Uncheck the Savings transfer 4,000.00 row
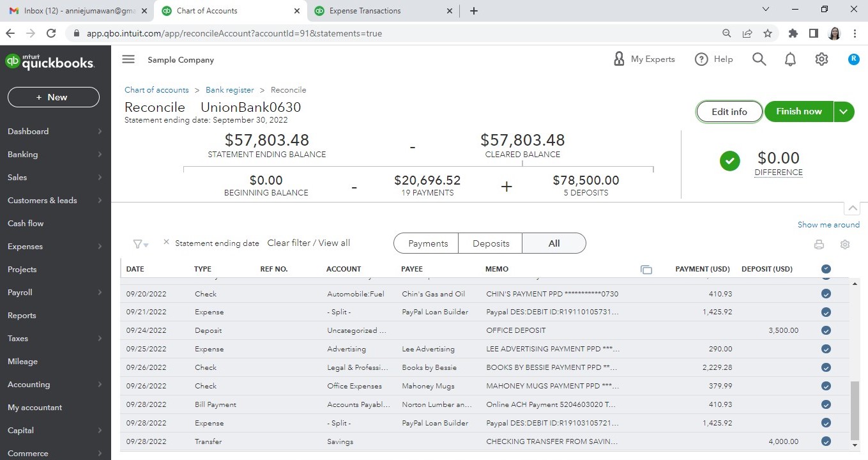 [x=826, y=441]
